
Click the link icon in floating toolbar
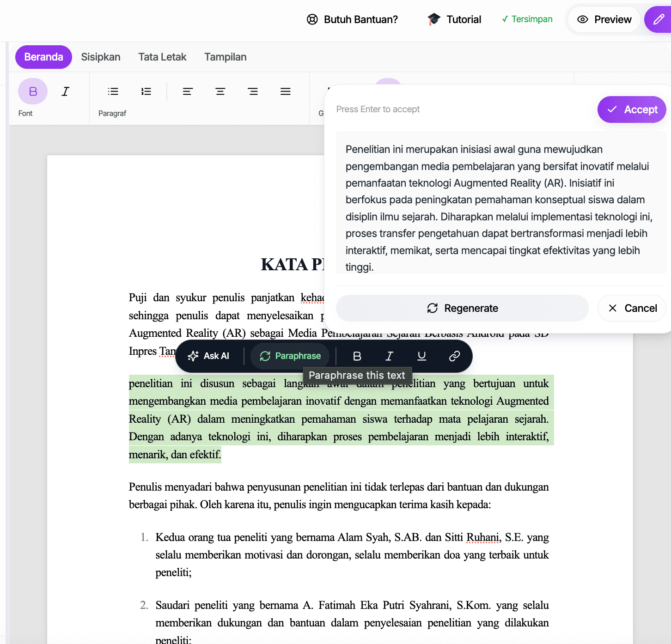tap(454, 356)
